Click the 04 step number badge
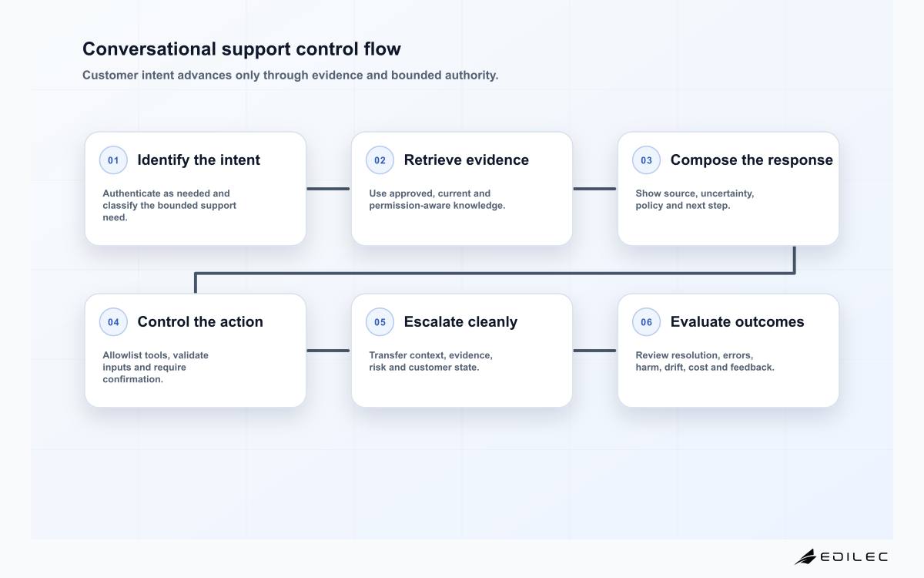This screenshot has width=924, height=578. click(x=113, y=322)
